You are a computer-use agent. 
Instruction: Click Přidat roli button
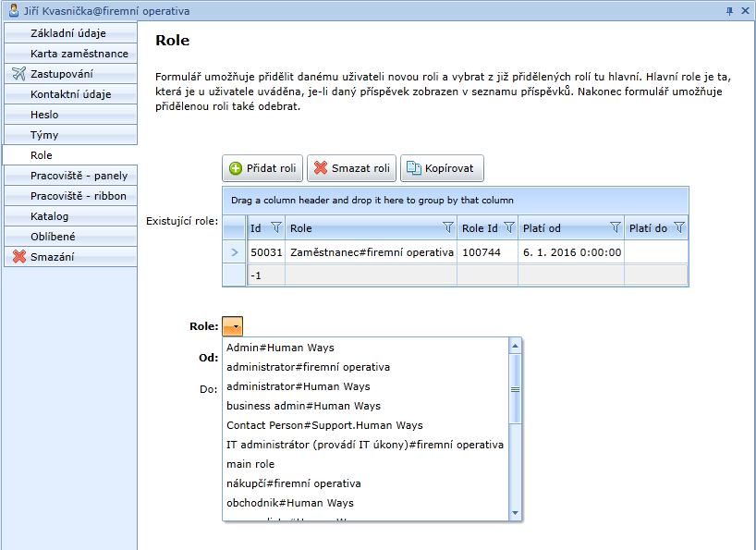tap(262, 168)
